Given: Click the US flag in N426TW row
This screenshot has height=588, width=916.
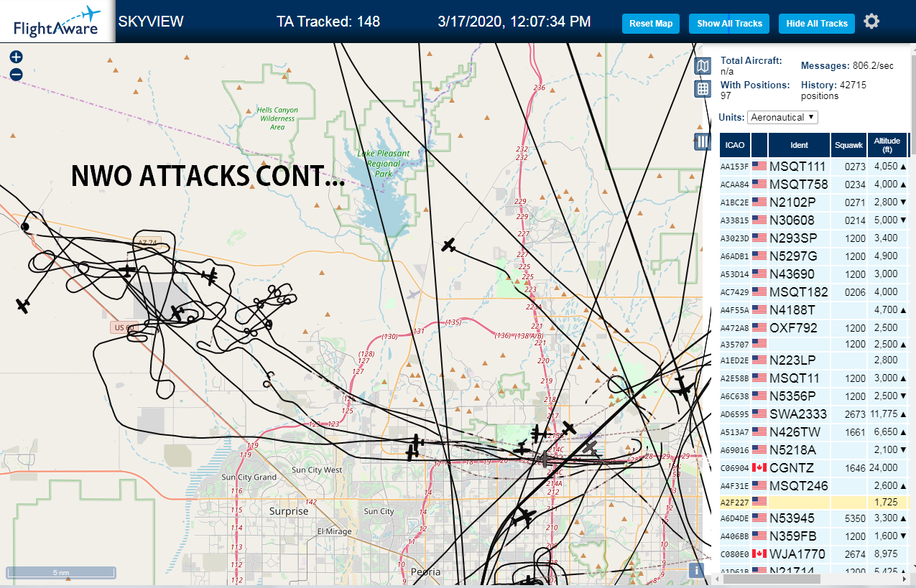Looking at the screenshot, I should click(x=759, y=432).
